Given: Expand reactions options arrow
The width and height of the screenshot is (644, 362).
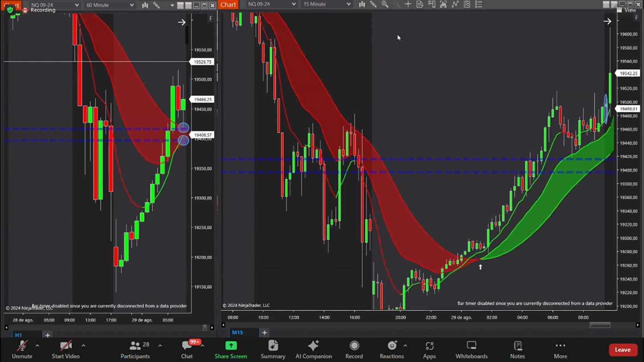Looking at the screenshot, I should 405,346.
